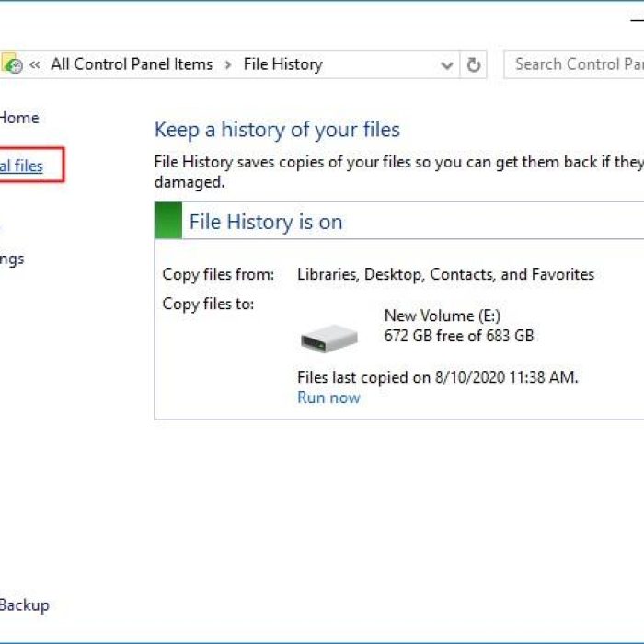Select the File History breadcrumb segment

click(282, 64)
